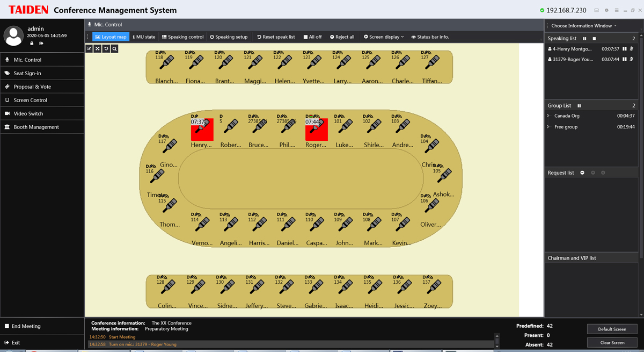Screen dimensions: 644x352
Task: Open the Screen display dropdown
Action: coord(384,37)
